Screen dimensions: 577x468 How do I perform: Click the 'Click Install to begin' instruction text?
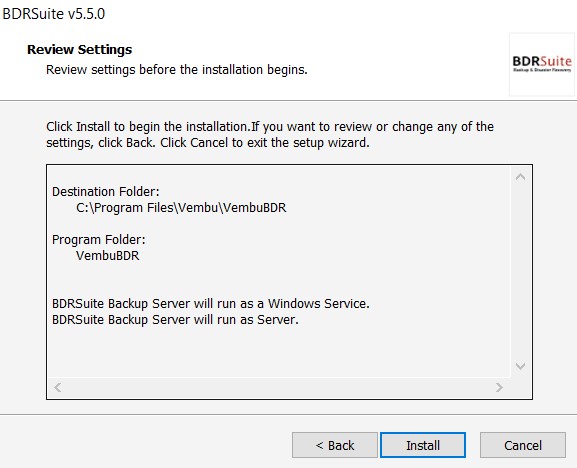pos(270,135)
